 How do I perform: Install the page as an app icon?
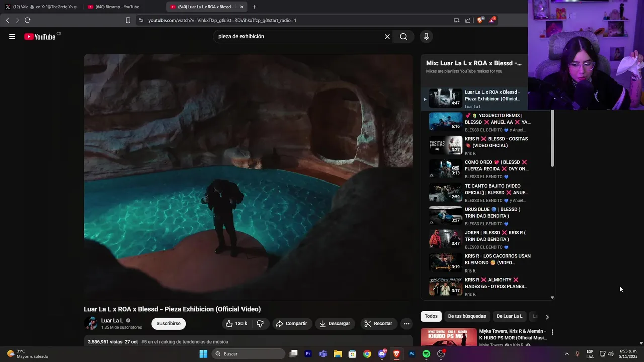[456, 20]
